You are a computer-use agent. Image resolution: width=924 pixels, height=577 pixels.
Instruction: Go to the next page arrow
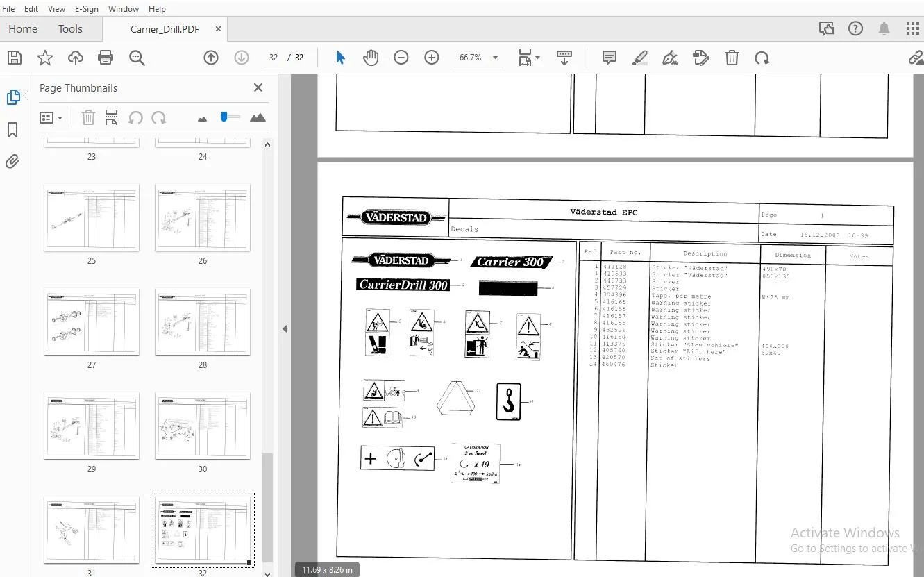(242, 58)
